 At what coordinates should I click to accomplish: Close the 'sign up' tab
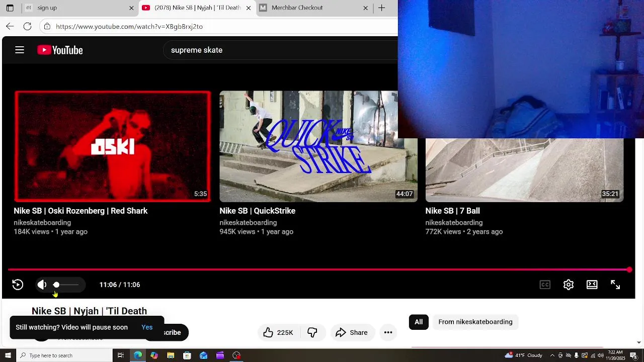pyautogui.click(x=131, y=8)
